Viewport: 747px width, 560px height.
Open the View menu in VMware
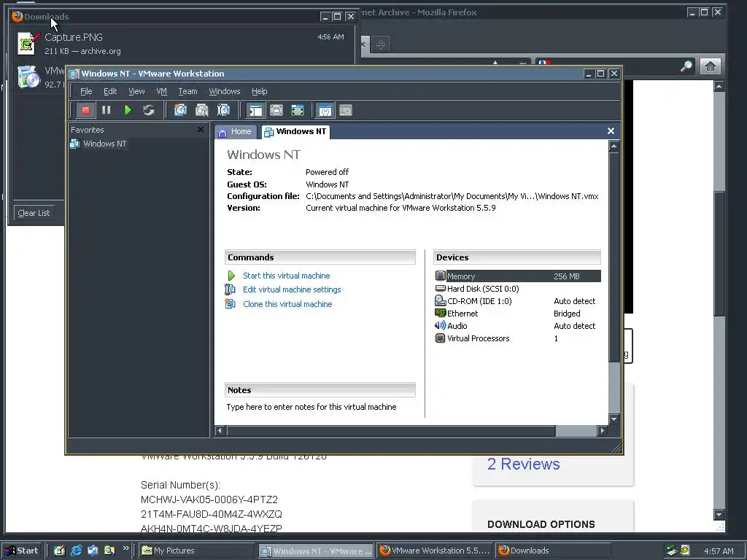(x=136, y=91)
